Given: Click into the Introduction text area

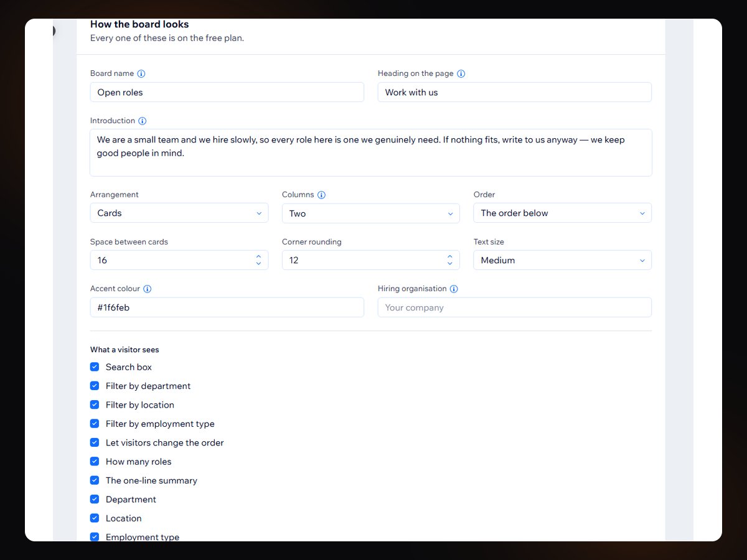Looking at the screenshot, I should coord(371,152).
